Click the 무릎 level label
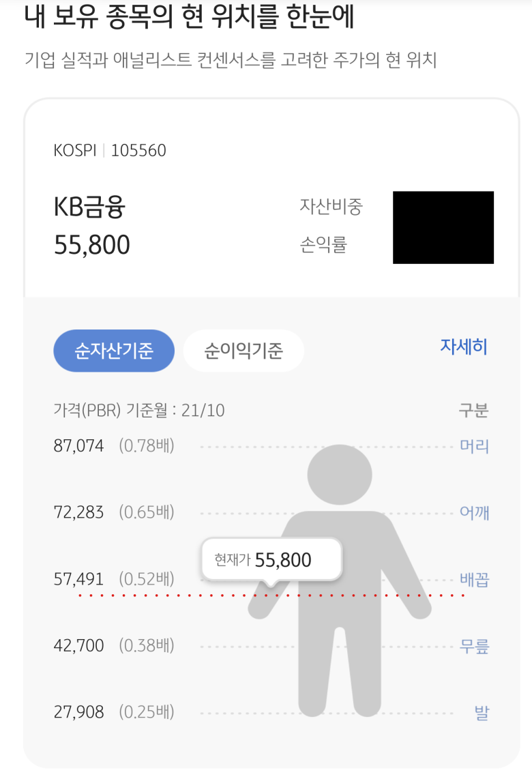 tap(474, 646)
